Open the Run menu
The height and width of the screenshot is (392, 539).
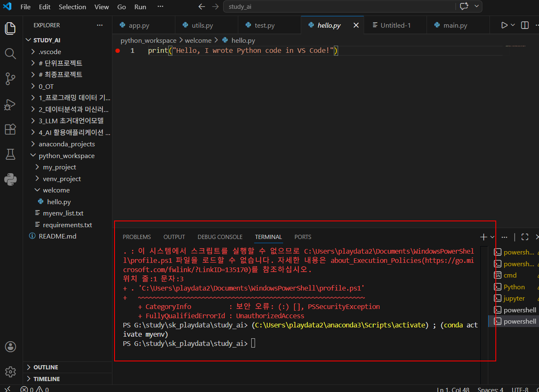pos(140,7)
